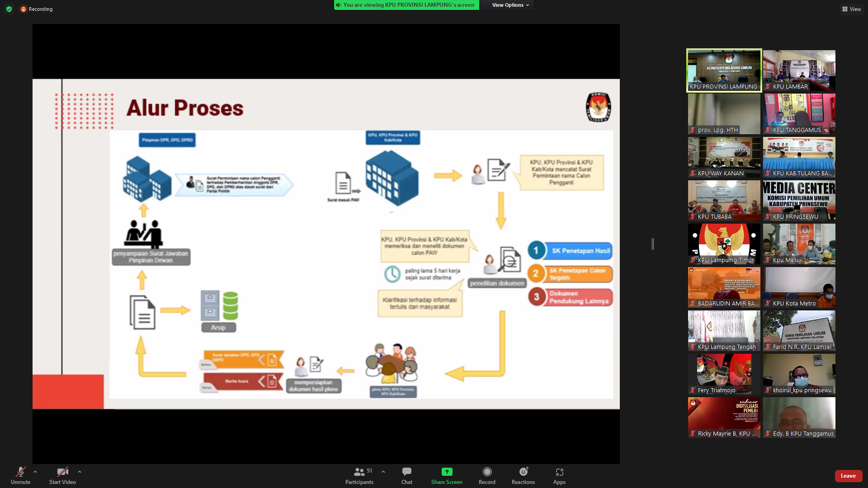Click the KPU PROVINSI LAMPUNG screen sharing banner
Viewport: 868px width, 488px height.
409,5
